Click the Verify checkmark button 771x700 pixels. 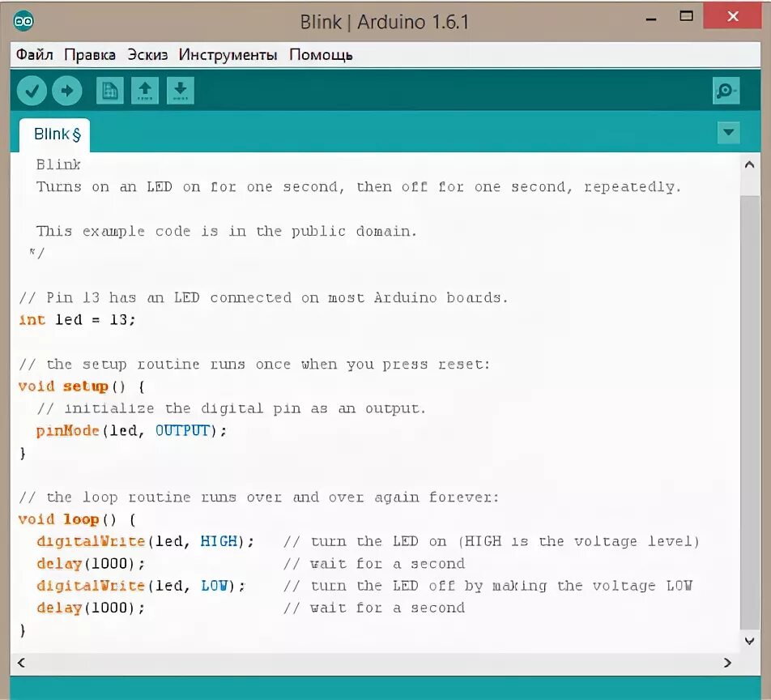click(x=32, y=91)
